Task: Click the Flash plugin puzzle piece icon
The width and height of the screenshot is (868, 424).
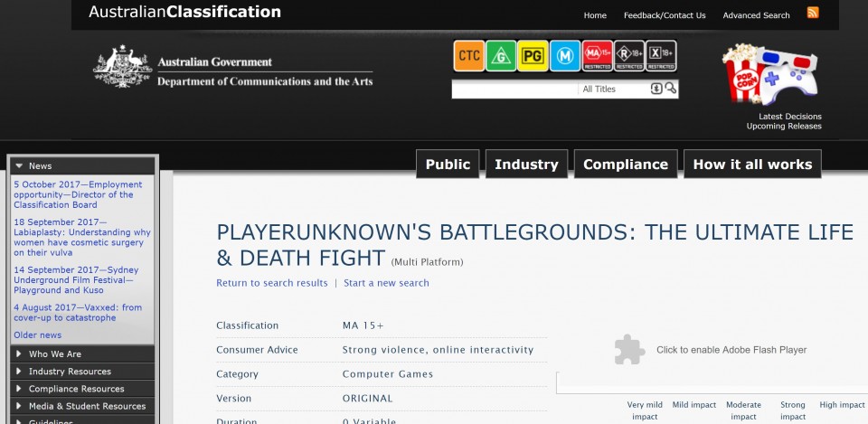Action: 629,349
